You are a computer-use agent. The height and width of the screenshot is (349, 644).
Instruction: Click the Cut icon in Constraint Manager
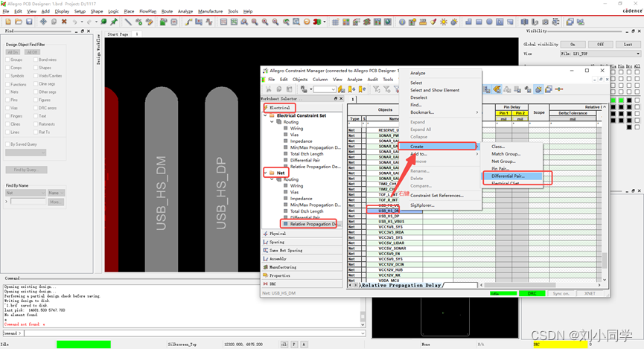tap(268, 89)
